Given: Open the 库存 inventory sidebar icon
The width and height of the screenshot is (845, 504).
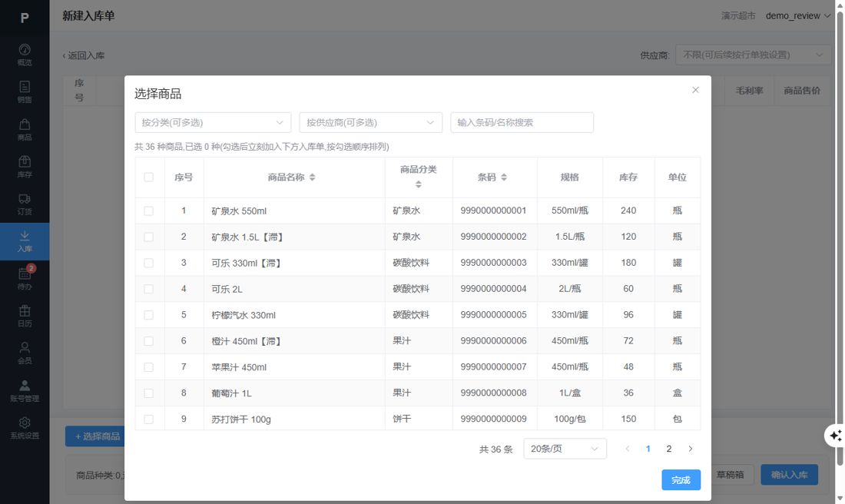Looking at the screenshot, I should [x=25, y=167].
